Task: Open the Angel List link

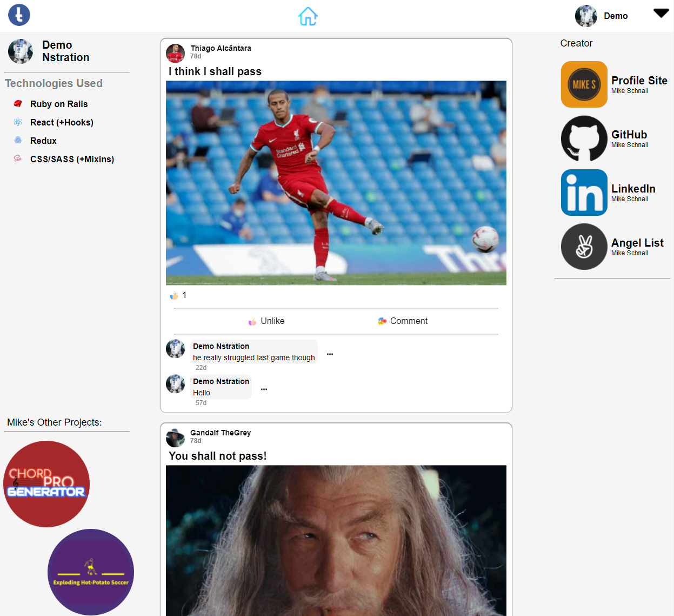Action: tap(637, 243)
